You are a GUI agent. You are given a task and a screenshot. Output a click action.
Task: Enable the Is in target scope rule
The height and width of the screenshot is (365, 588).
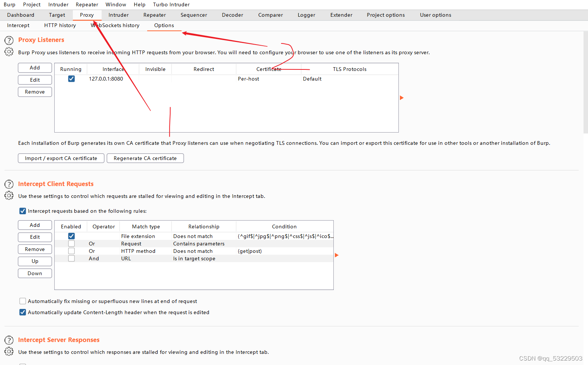click(71, 258)
